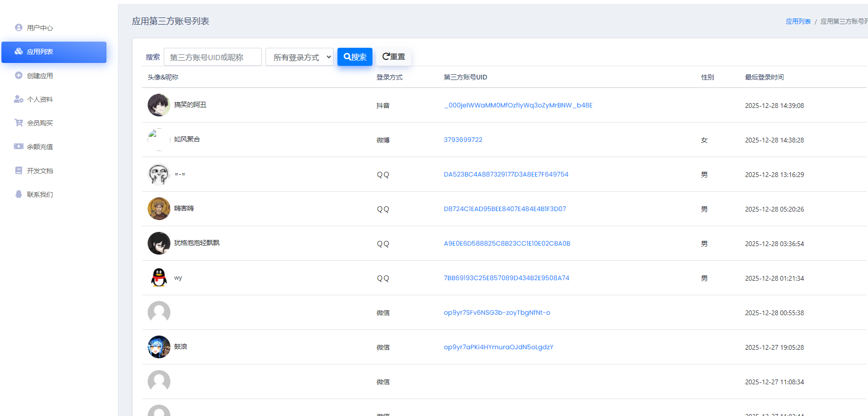Click the penguin avatar of user wy
Image resolution: width=868 pixels, height=416 pixels.
[x=159, y=278]
